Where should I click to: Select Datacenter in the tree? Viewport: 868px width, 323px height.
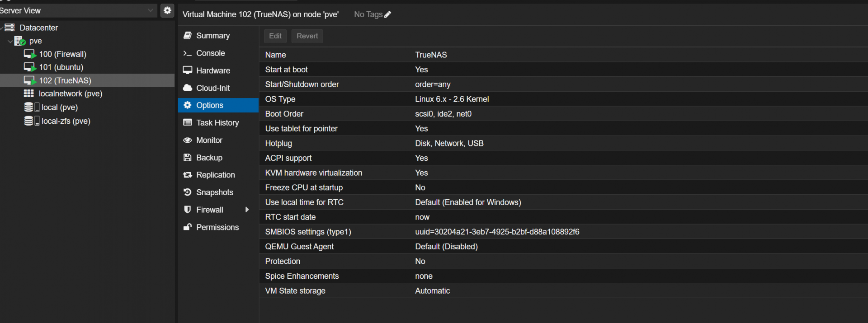(x=39, y=28)
